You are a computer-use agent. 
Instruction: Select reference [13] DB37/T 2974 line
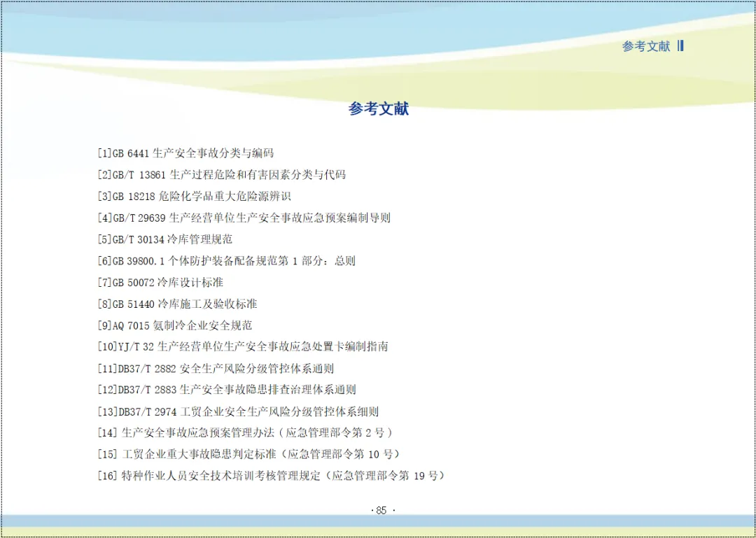click(238, 411)
